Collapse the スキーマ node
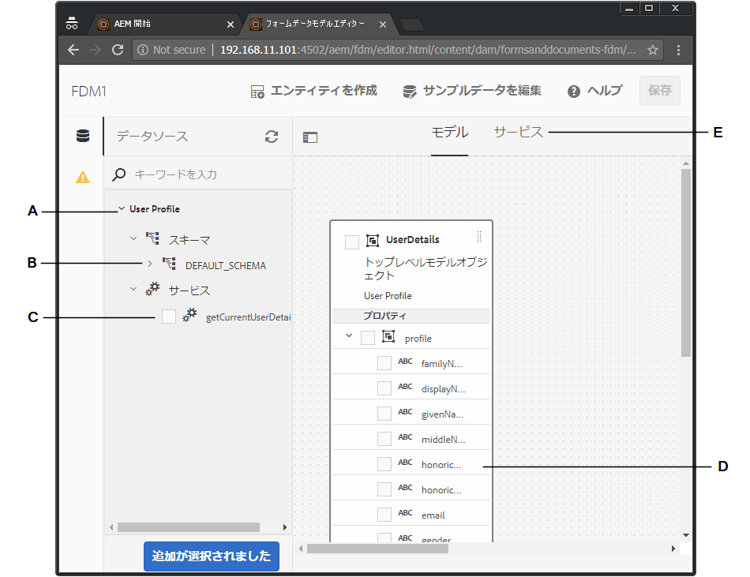This screenshot has height=577, width=750. 133,238
